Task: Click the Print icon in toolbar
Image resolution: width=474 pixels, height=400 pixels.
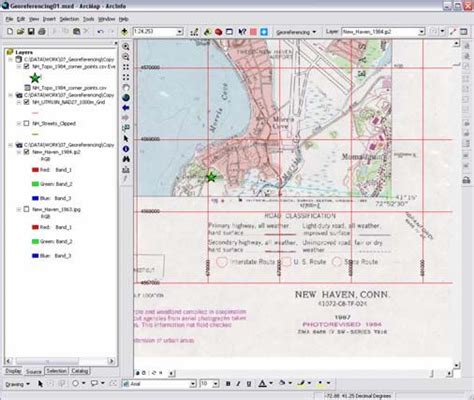Action: [x=42, y=32]
